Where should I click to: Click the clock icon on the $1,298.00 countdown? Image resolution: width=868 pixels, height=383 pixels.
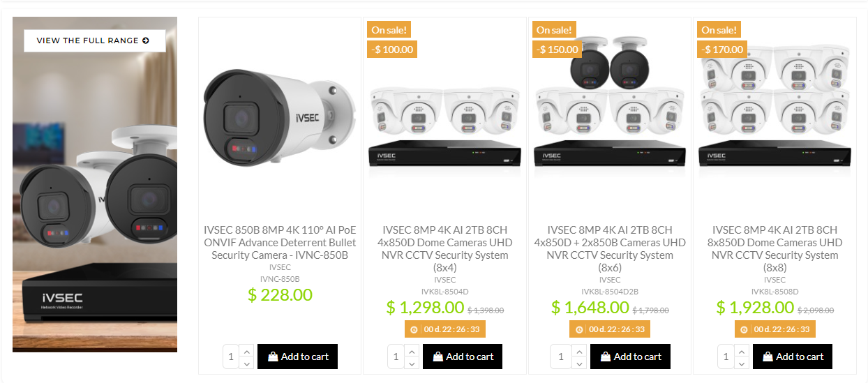(414, 329)
